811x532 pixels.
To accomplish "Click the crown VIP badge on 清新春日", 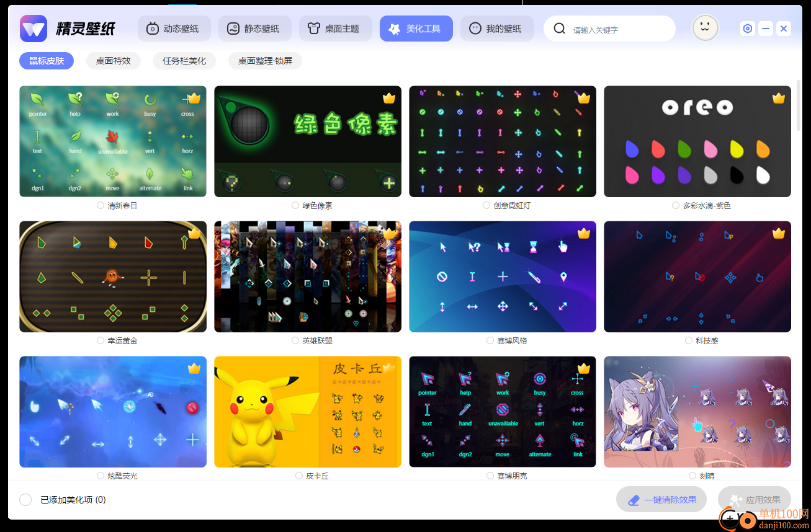I will click(194, 98).
